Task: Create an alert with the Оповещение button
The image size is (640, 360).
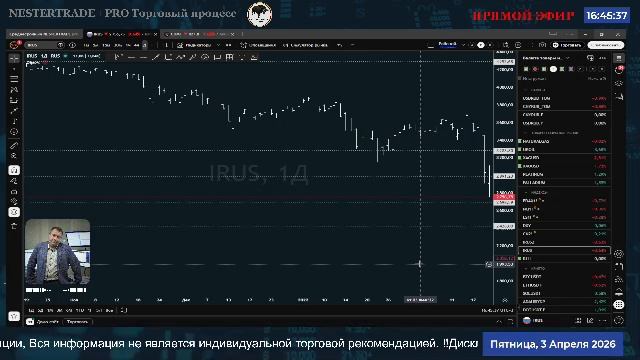Action: pos(258,45)
